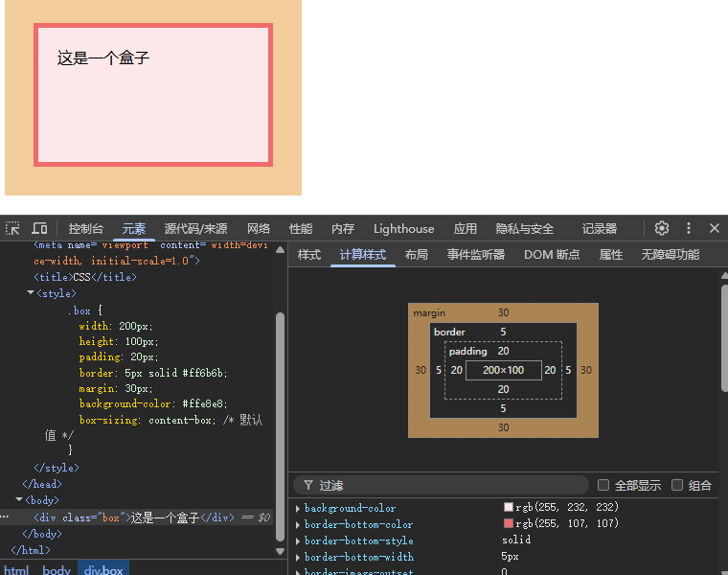This screenshot has height=575, width=728.
Task: Open the 样式 tab in the sidebar
Action: click(x=308, y=255)
